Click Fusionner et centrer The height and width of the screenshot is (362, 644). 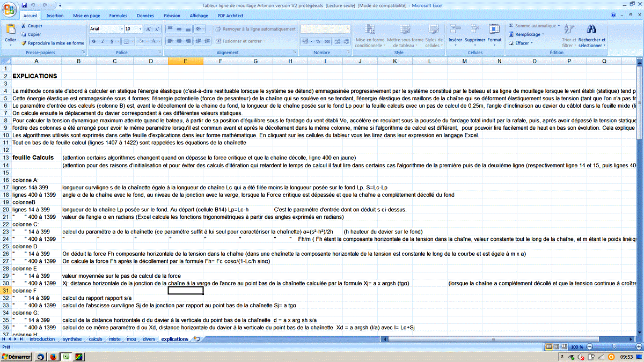click(x=240, y=41)
